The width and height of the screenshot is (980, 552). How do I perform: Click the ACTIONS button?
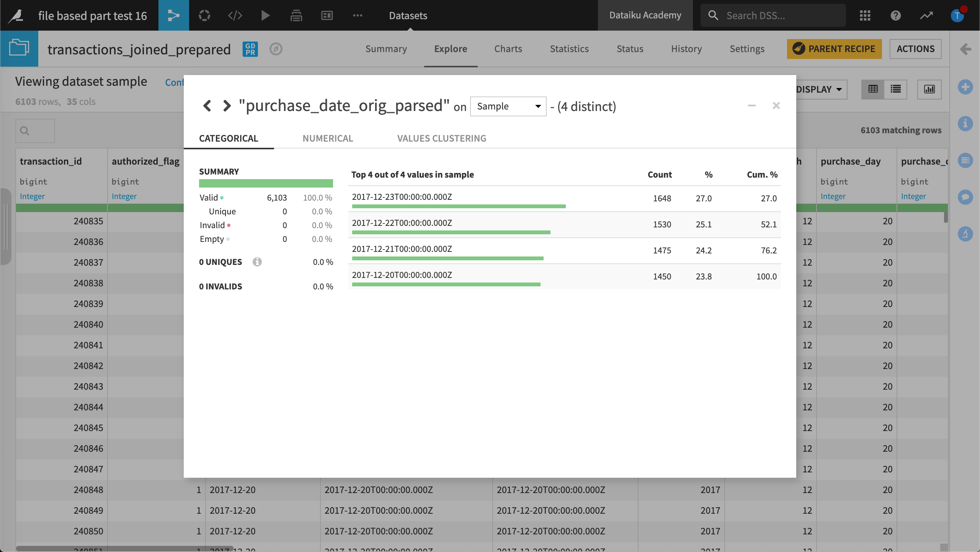point(915,49)
